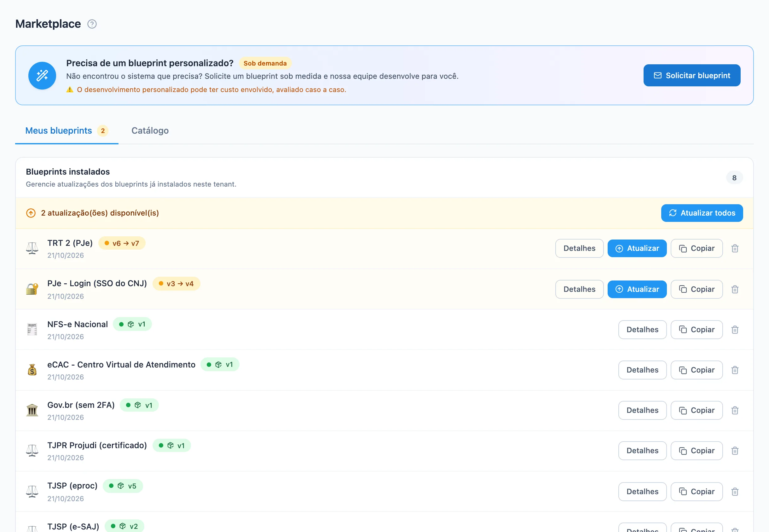Screen dimensions: 769x532
Task: Click the installed count badge showing 8
Action: tap(734, 178)
